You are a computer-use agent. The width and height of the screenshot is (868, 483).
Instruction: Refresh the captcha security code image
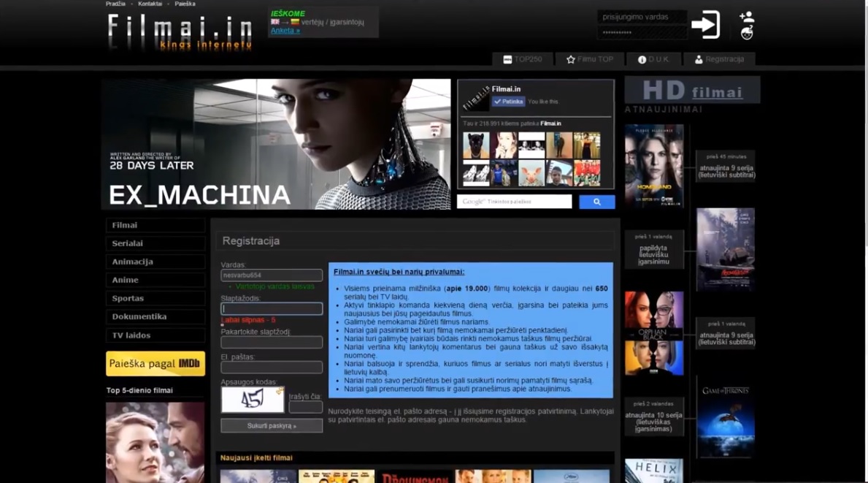(279, 391)
